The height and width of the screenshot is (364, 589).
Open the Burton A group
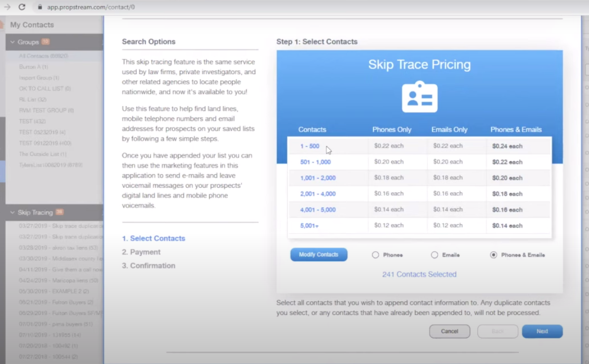(x=33, y=67)
